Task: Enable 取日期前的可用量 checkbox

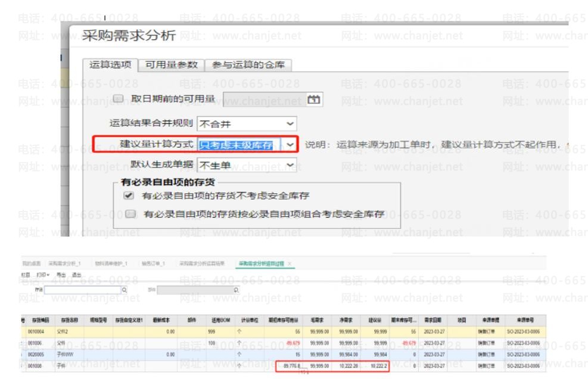Action: 118,99
